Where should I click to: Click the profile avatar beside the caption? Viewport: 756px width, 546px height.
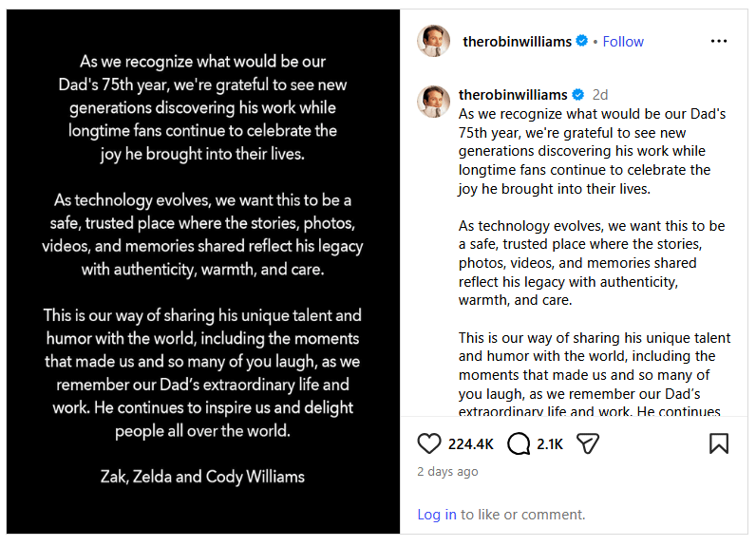[433, 102]
